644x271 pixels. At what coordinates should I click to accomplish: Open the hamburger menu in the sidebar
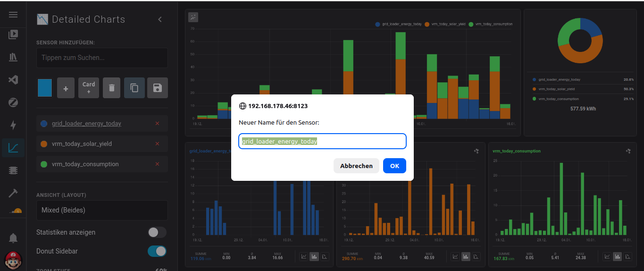coord(13,15)
